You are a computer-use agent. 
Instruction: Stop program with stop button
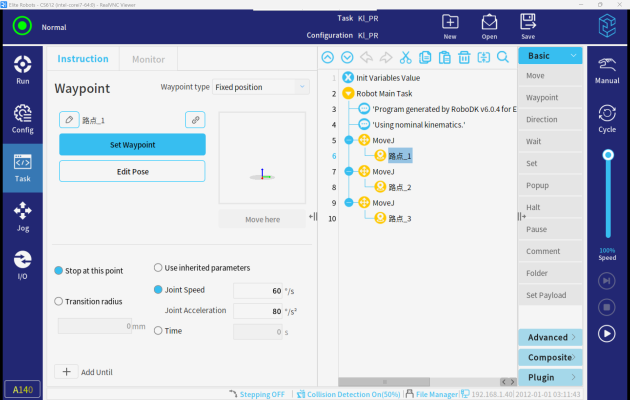coord(606,307)
